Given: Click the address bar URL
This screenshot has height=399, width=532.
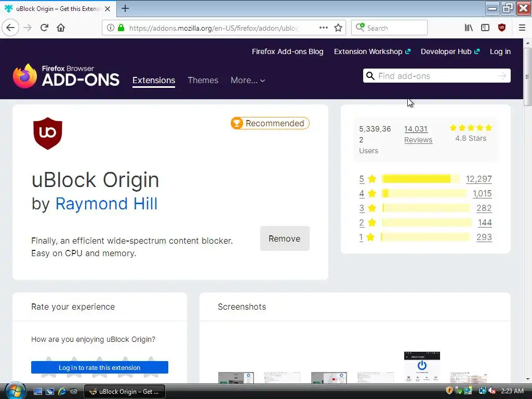Looking at the screenshot, I should [214, 28].
